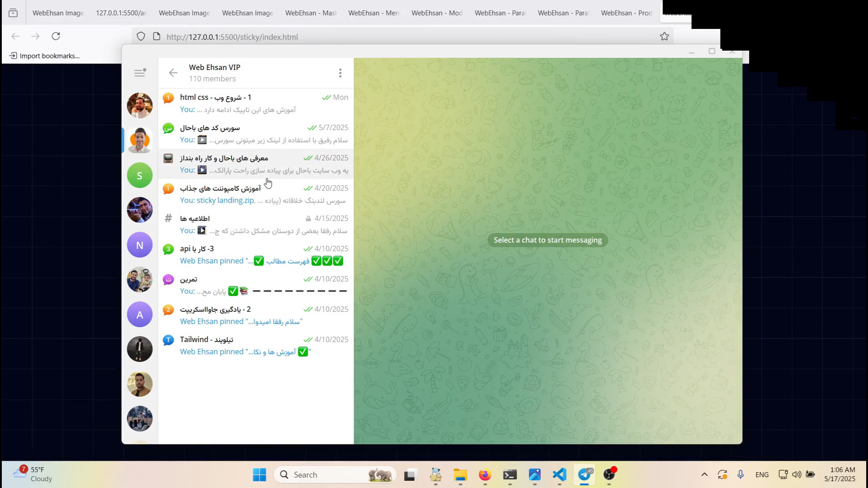Viewport: 868px width, 488px height.
Task: Click the Web Ehsan VIP group title
Action: 214,67
